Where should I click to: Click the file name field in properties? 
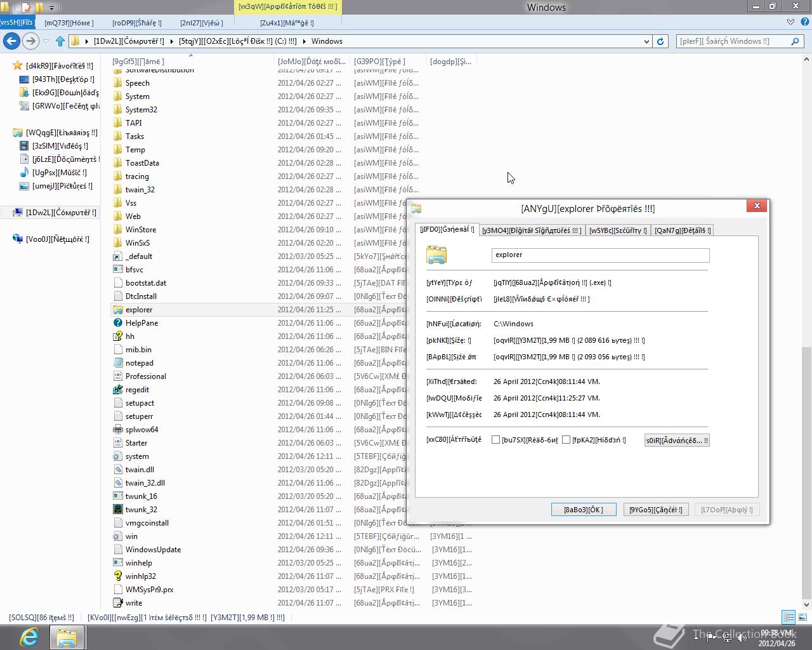pyautogui.click(x=600, y=255)
